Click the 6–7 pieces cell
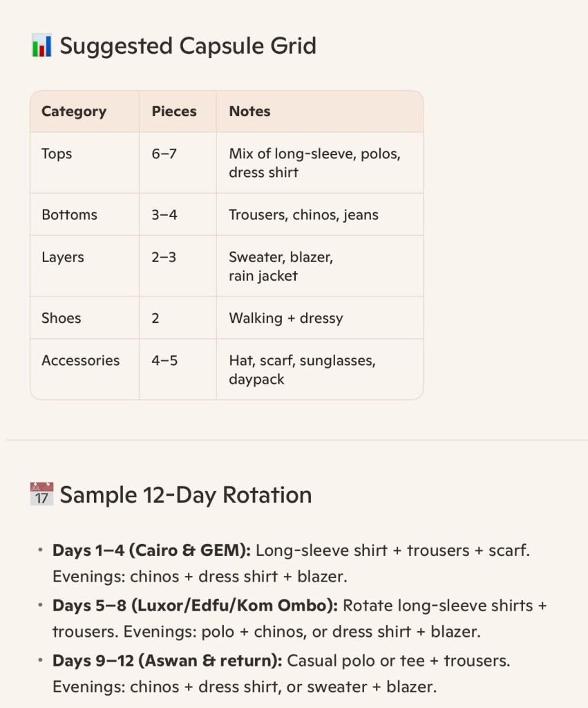 pos(164,153)
